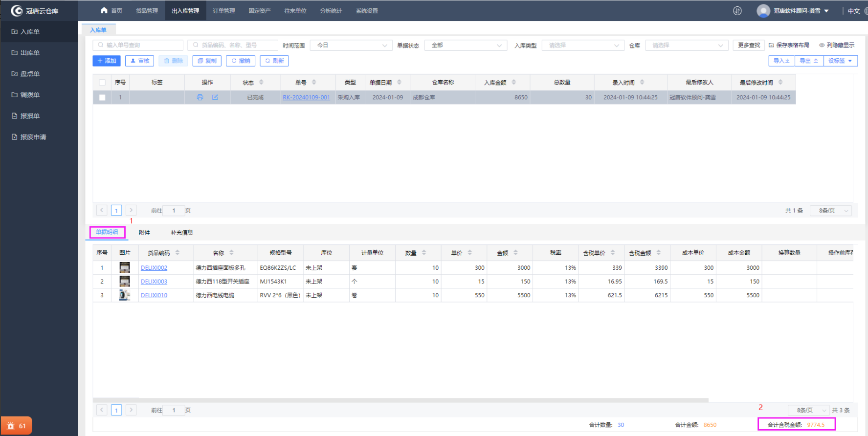This screenshot has width=868, height=436.
Task: Check the checkbox for row 1
Action: pyautogui.click(x=102, y=97)
